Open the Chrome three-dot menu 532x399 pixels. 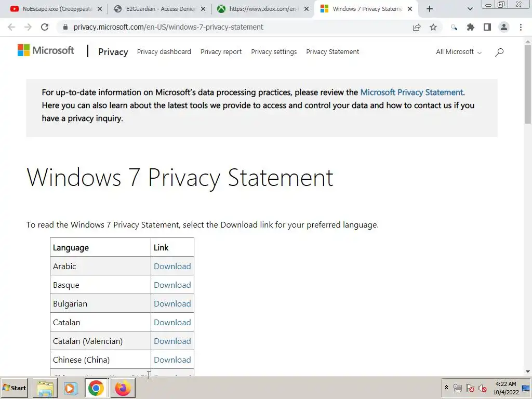click(521, 27)
